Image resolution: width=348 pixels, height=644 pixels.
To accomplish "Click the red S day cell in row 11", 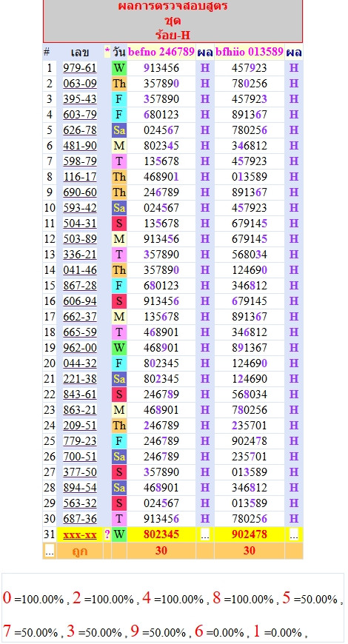I will coord(119,224).
